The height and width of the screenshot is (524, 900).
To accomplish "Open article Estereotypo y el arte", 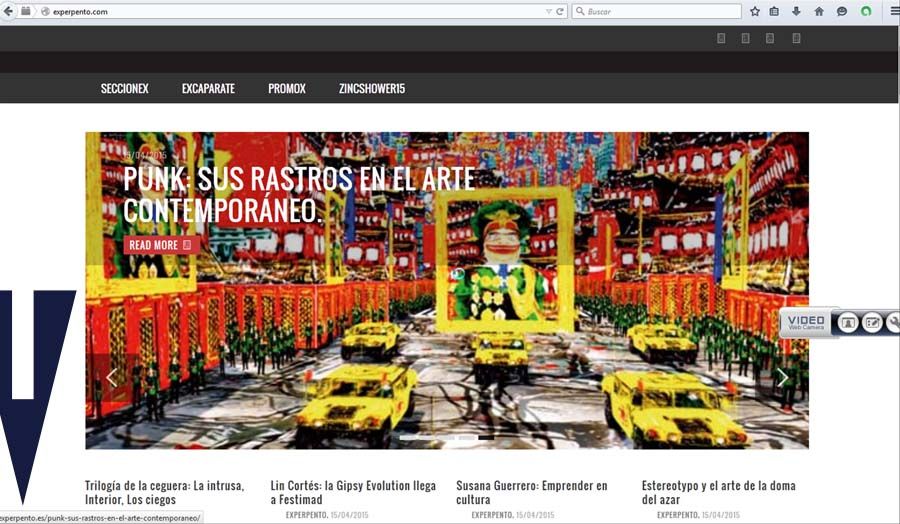I will [719, 492].
